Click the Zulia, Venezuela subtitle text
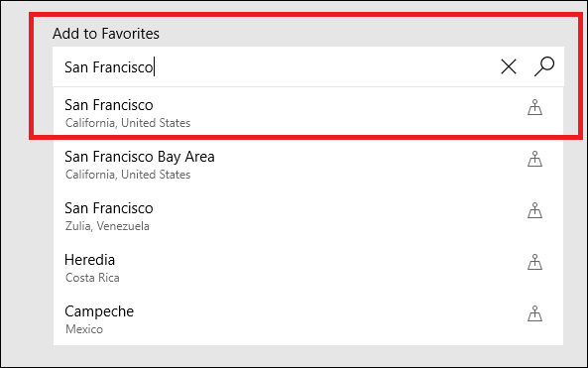Viewport: 588px width, 368px height. coord(107,226)
